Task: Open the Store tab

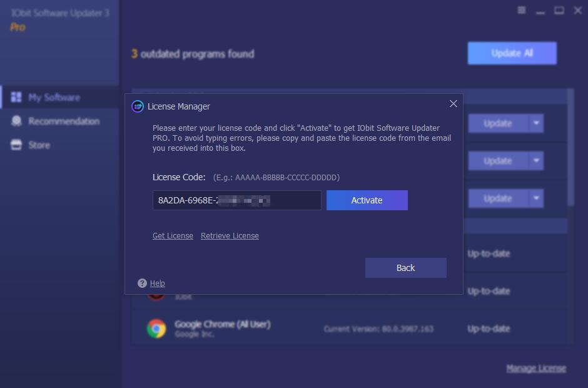Action: pos(60,145)
